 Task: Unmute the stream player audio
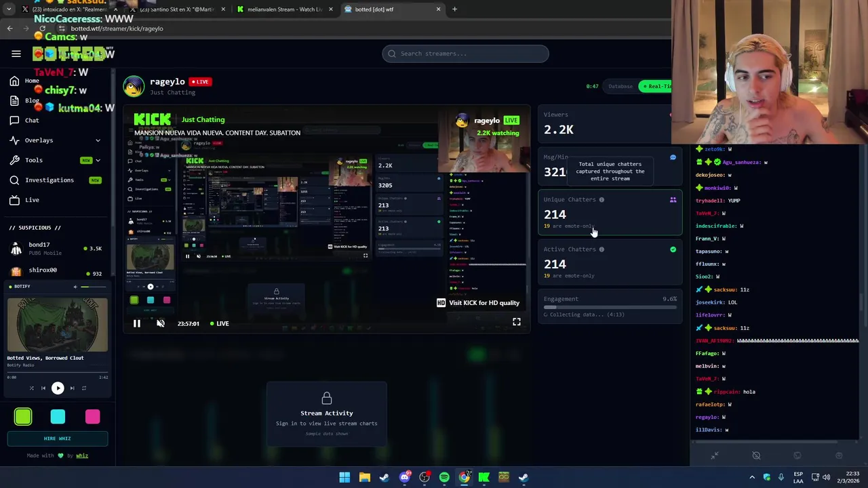pos(161,323)
